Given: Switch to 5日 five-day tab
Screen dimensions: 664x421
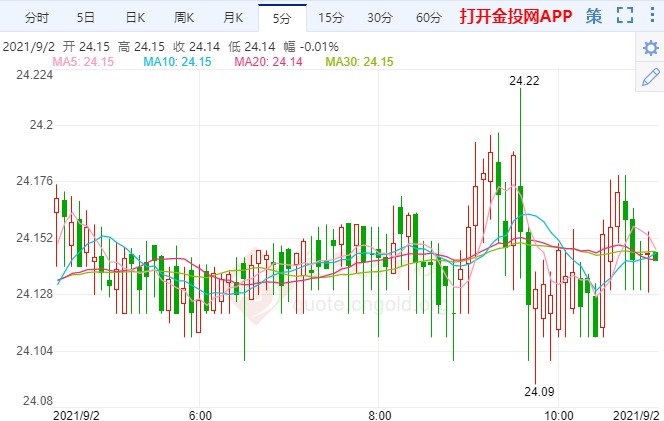Looking at the screenshot, I should pyautogui.click(x=86, y=17).
